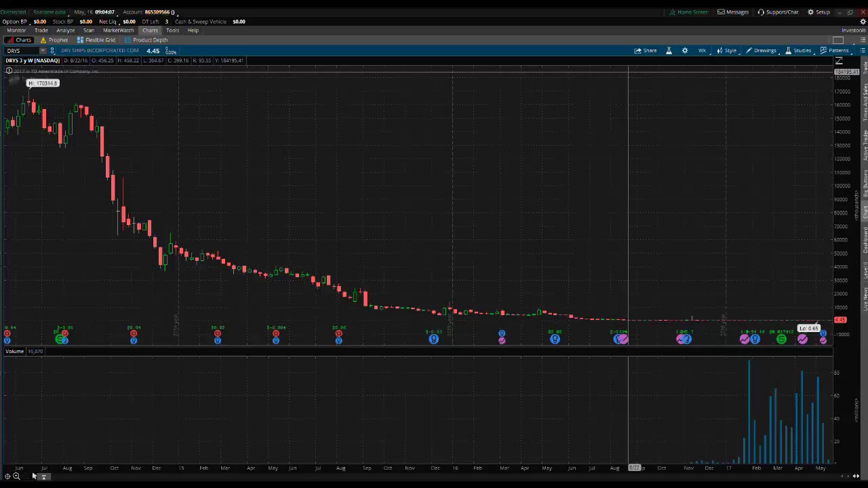Screen dimensions: 868x488
Task: Select the Prophet sub-tab
Action: click(54, 40)
